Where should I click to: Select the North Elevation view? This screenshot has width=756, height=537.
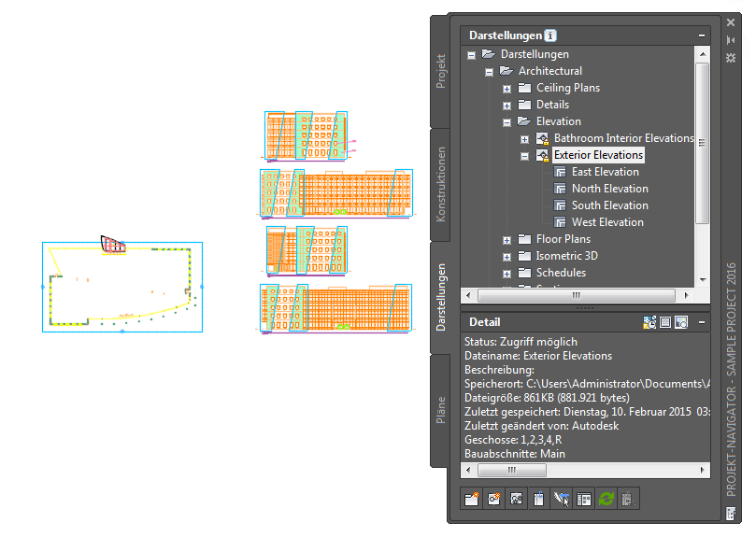click(x=610, y=189)
